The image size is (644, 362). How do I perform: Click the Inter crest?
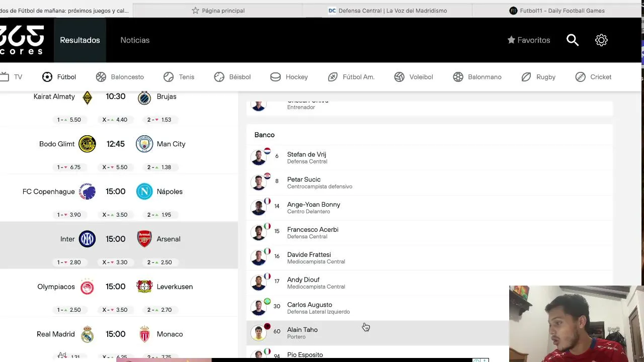pyautogui.click(x=87, y=239)
